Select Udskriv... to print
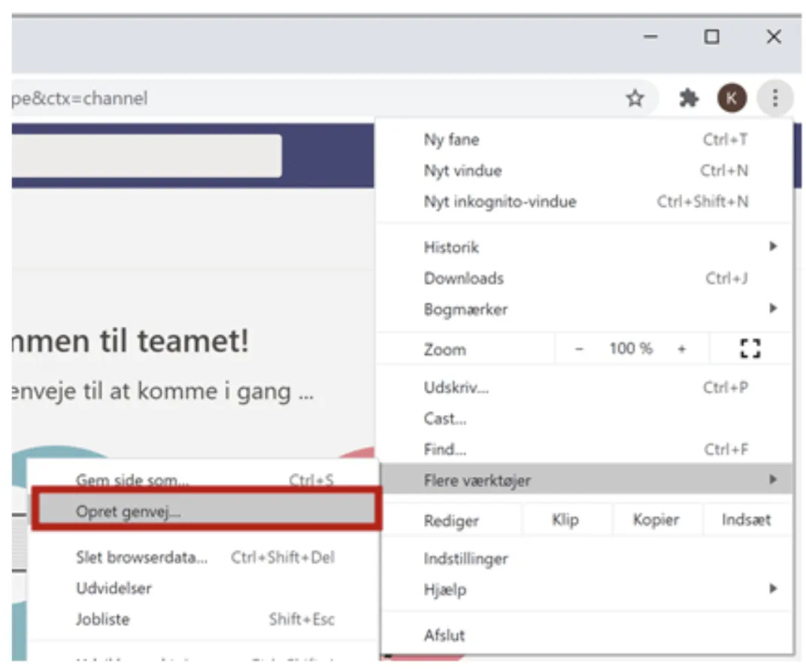Screen dimensions: 806x672 click(586, 387)
